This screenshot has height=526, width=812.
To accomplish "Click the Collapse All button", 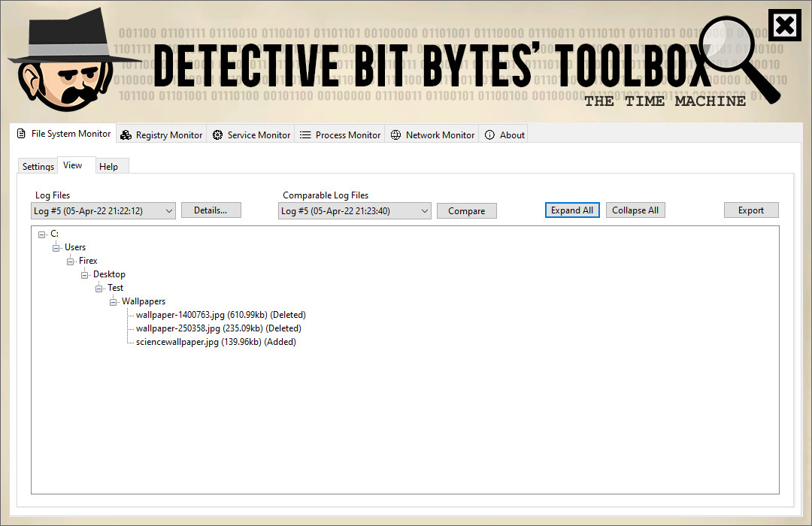I will click(x=635, y=210).
